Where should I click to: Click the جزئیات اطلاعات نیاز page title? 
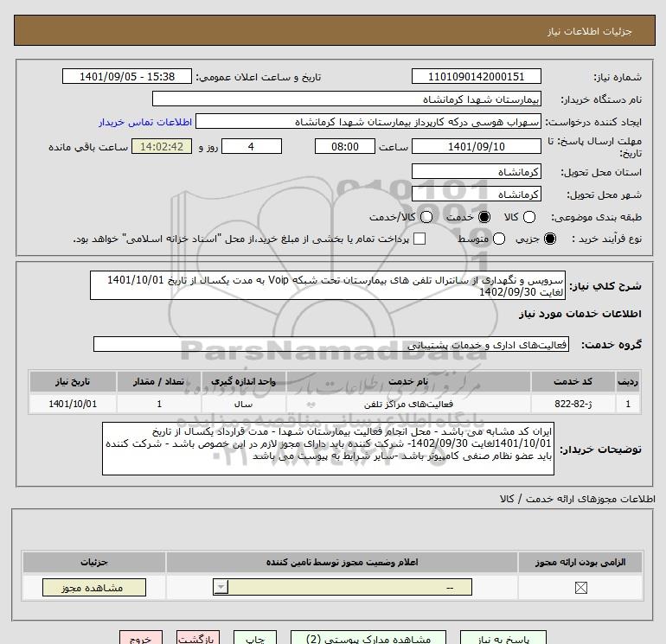click(x=590, y=31)
